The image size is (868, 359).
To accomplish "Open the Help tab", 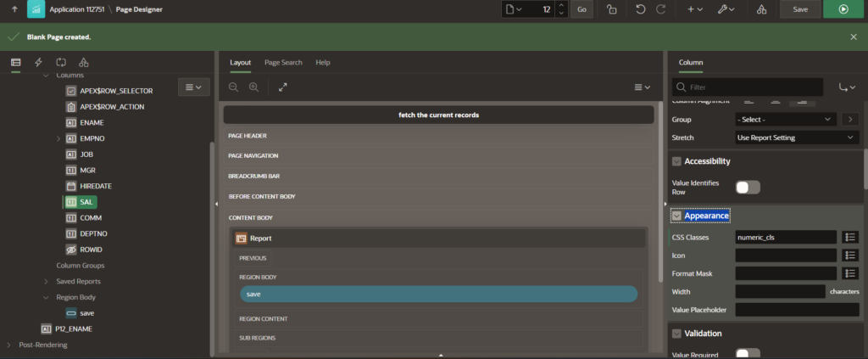I will point(322,62).
